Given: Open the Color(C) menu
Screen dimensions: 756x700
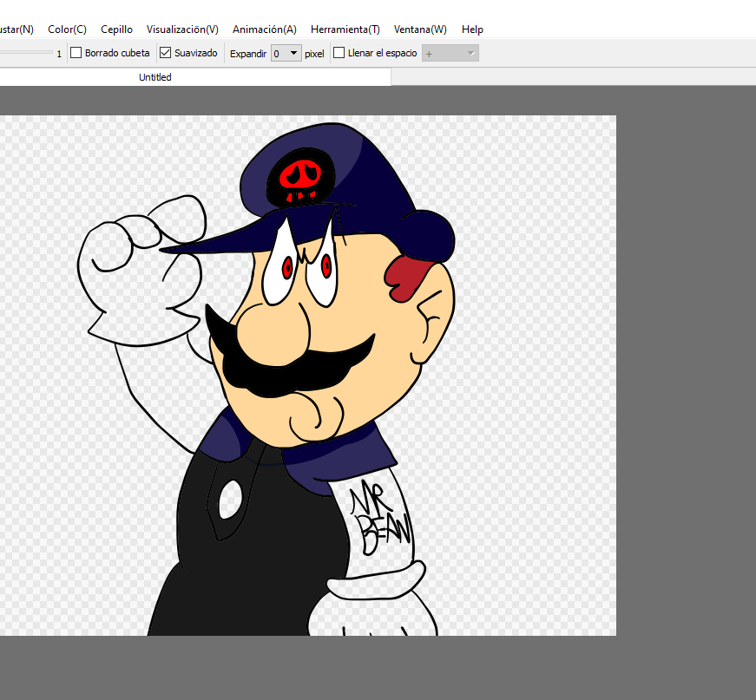Looking at the screenshot, I should 67,29.
